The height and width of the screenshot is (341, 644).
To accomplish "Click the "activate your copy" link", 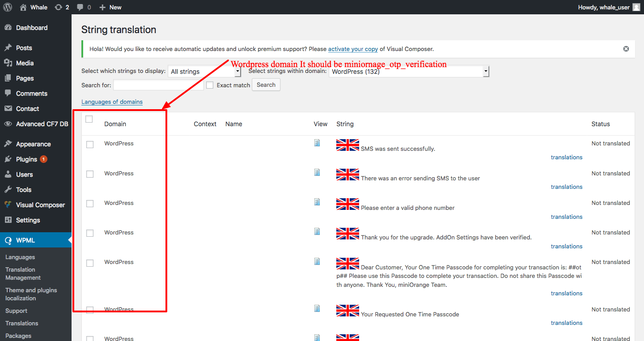I will tap(353, 49).
